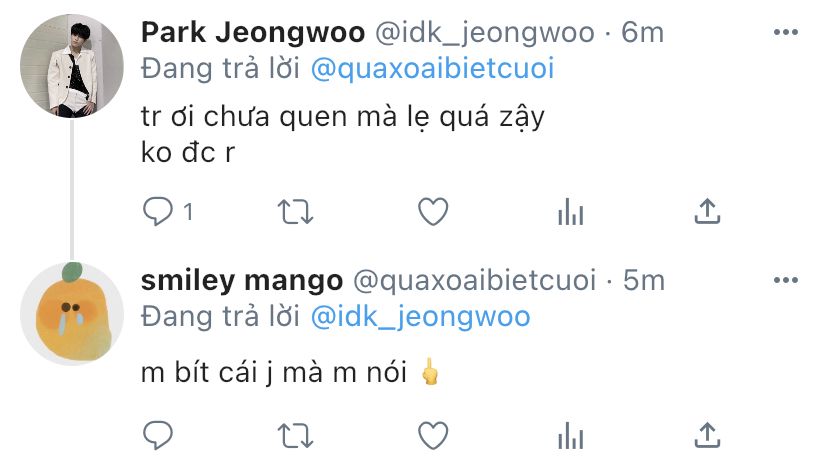Open the blue @idk_jeongwoo mention link
This screenshot has width=828, height=468.
click(x=420, y=317)
